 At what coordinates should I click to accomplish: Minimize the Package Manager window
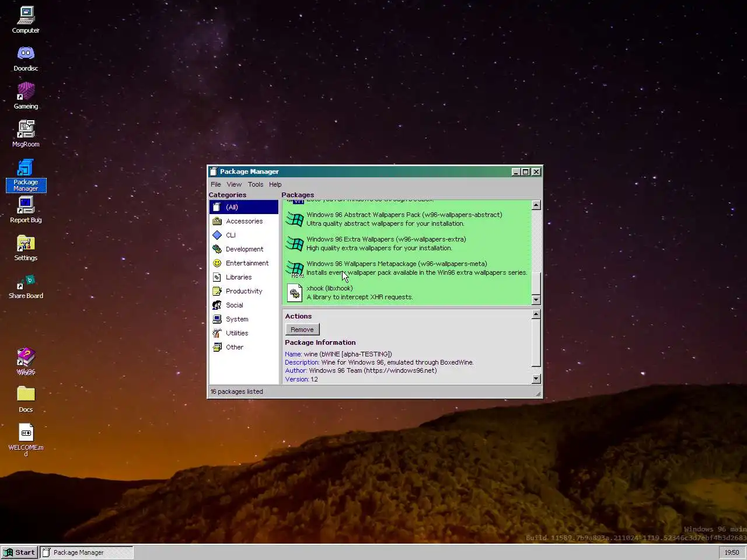tap(516, 171)
